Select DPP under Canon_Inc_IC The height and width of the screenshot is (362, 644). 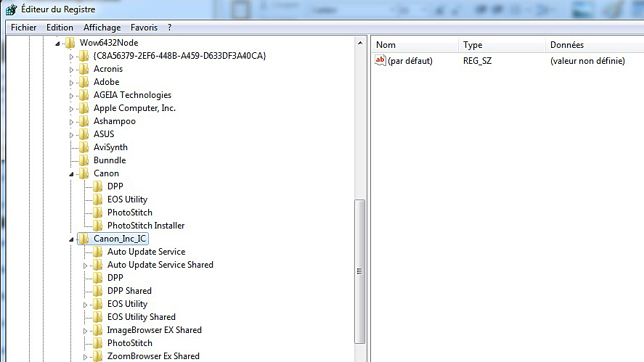[x=115, y=278]
